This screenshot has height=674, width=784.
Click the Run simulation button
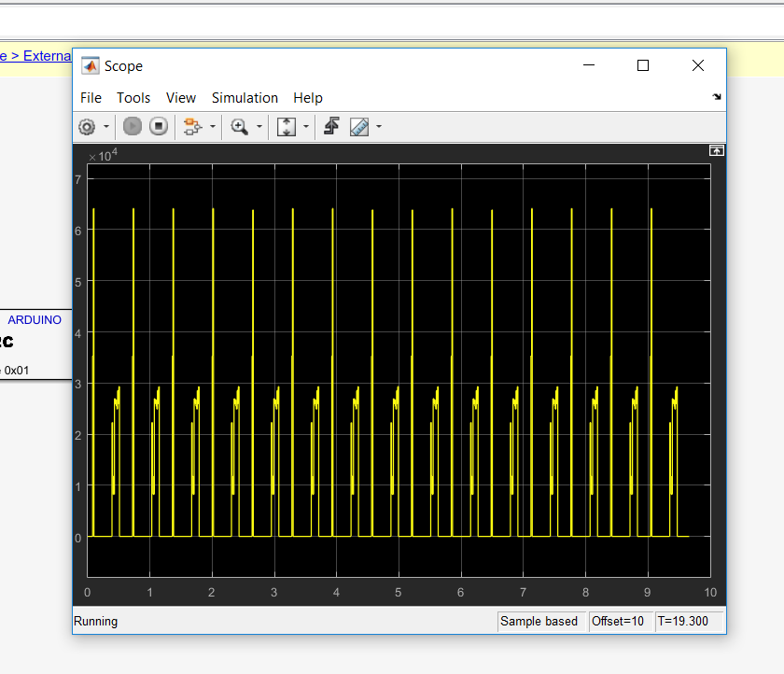(x=133, y=127)
